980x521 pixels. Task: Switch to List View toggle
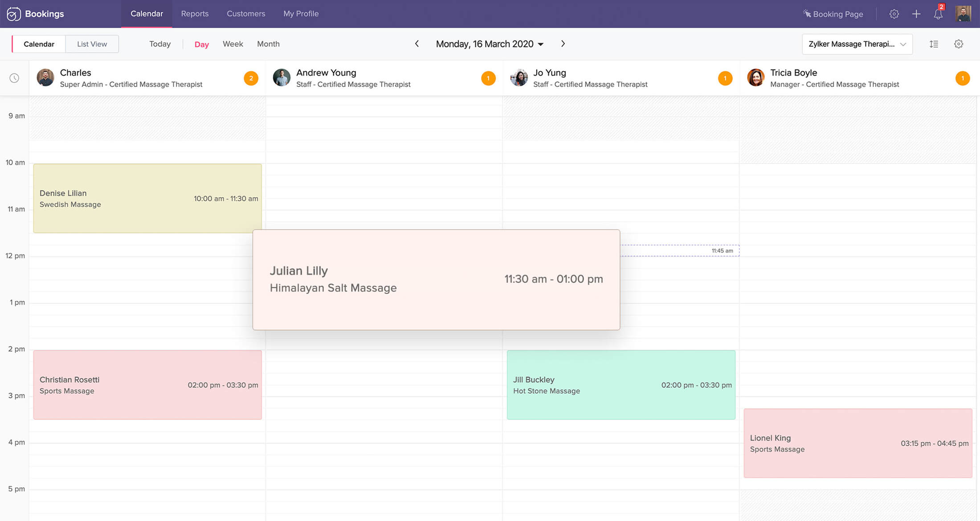coord(92,44)
